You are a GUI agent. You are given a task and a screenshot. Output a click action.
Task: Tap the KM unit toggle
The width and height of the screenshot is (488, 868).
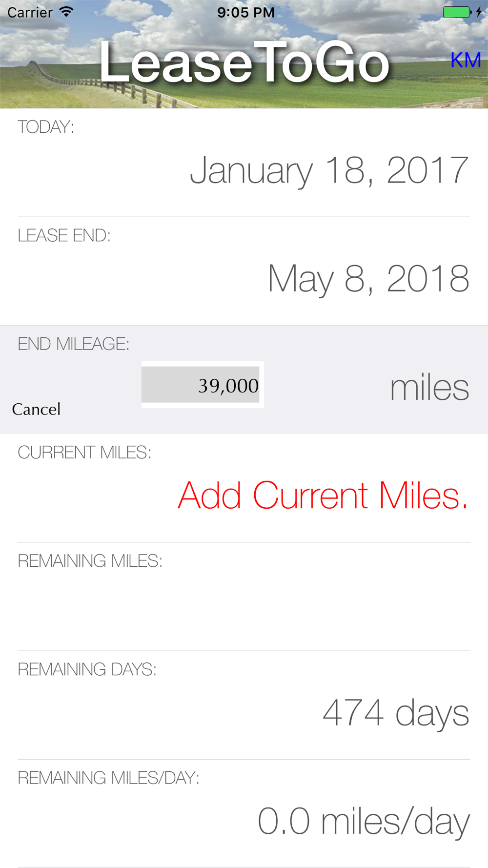click(x=466, y=61)
